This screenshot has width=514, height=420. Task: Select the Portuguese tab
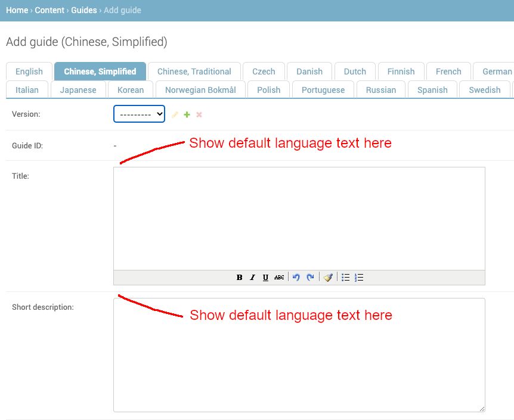(323, 90)
